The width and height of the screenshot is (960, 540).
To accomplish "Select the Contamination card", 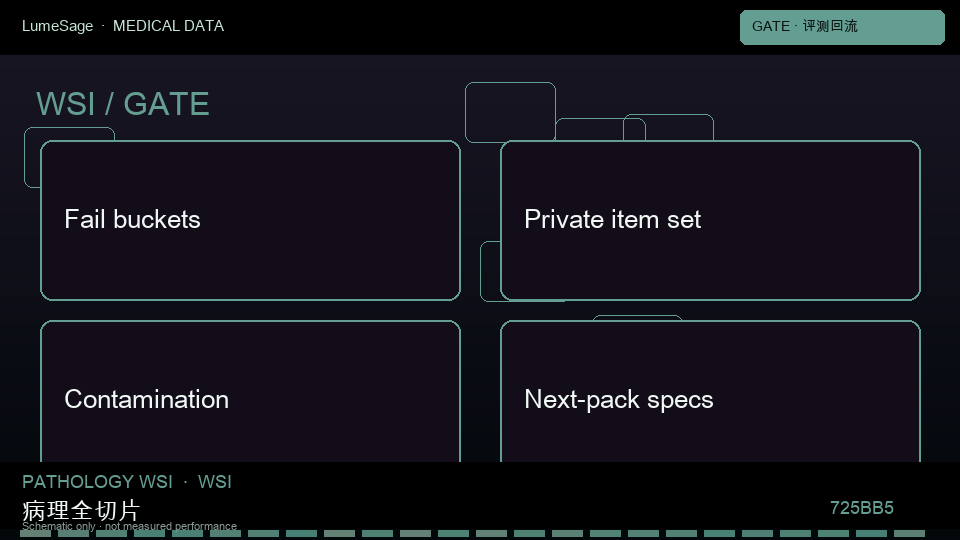I will tap(250, 392).
